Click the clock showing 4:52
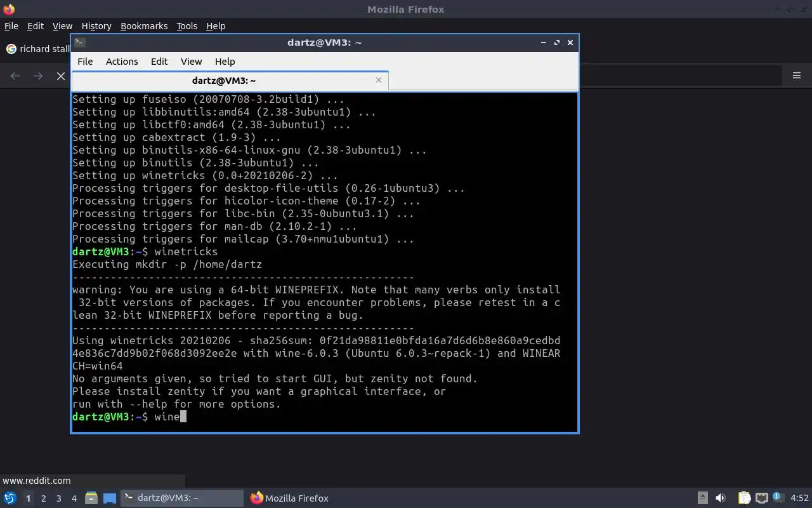The width and height of the screenshot is (812, 508). [799, 498]
